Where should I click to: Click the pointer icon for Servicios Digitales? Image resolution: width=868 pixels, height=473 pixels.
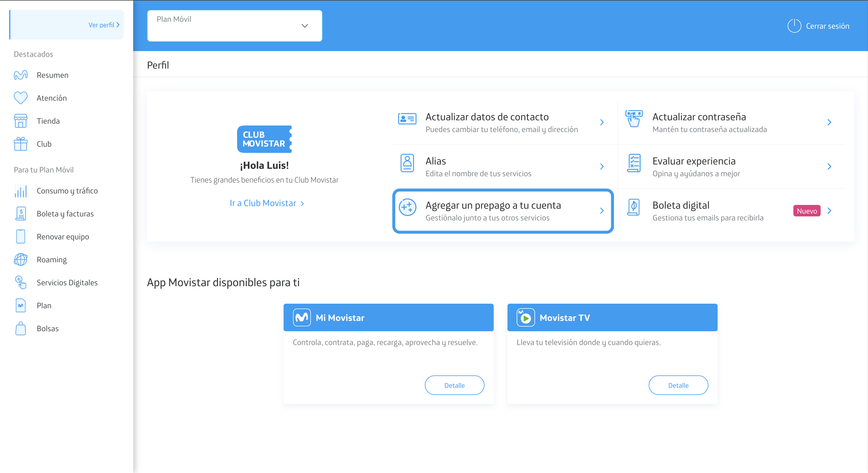point(21,282)
